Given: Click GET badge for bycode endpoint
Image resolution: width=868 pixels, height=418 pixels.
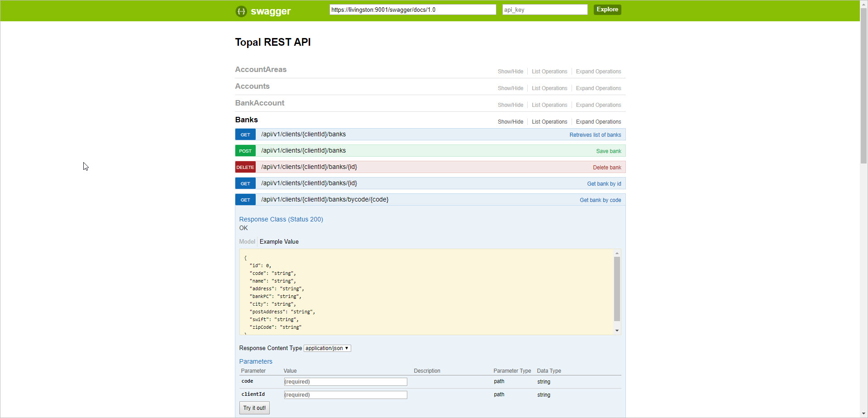Looking at the screenshot, I should [x=245, y=200].
